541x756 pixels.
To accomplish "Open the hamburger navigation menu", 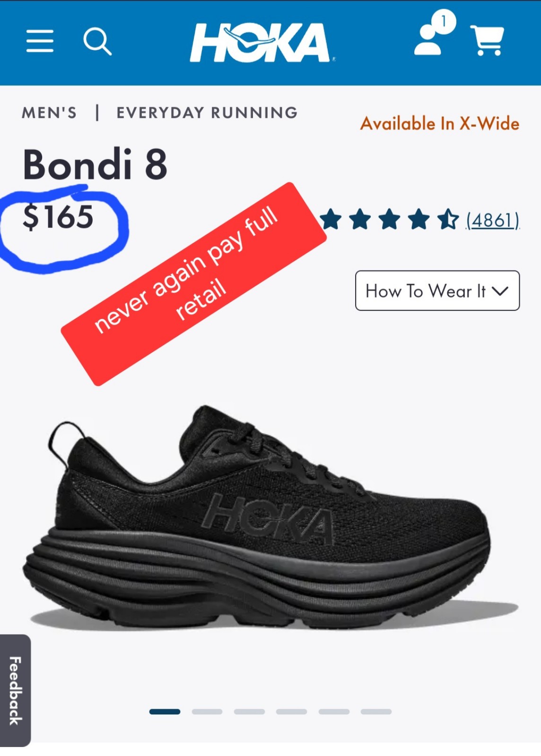I will point(40,41).
